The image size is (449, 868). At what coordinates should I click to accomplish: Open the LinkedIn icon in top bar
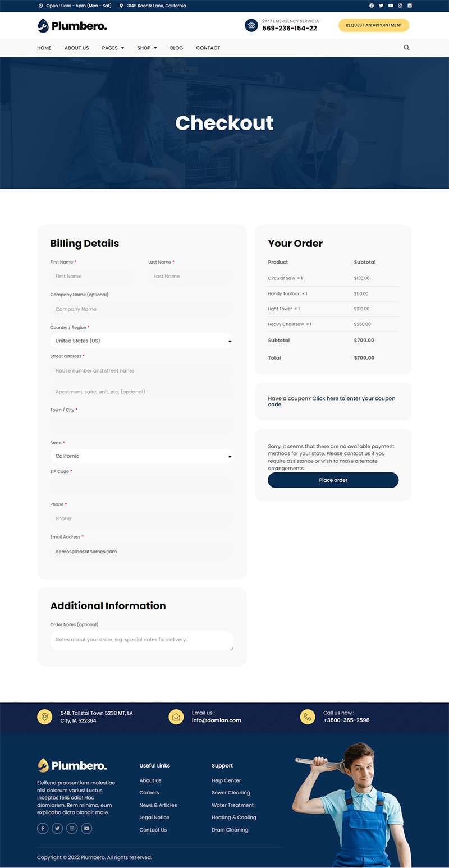(x=410, y=6)
